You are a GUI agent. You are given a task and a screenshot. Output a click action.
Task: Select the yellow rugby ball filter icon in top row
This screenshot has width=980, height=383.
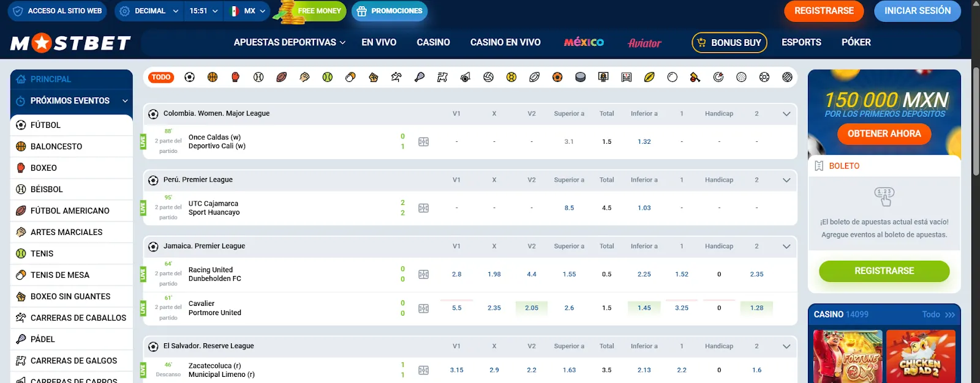click(x=649, y=77)
